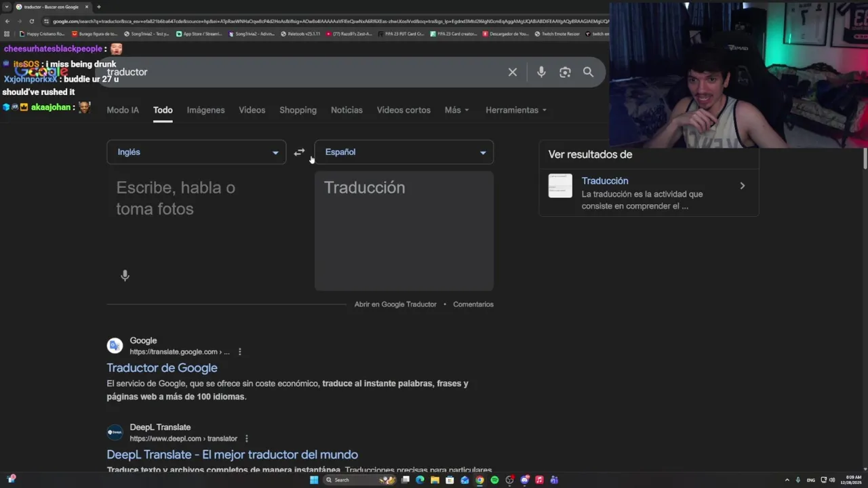Clear the Google search box text
The height and width of the screenshot is (488, 868).
click(x=513, y=72)
